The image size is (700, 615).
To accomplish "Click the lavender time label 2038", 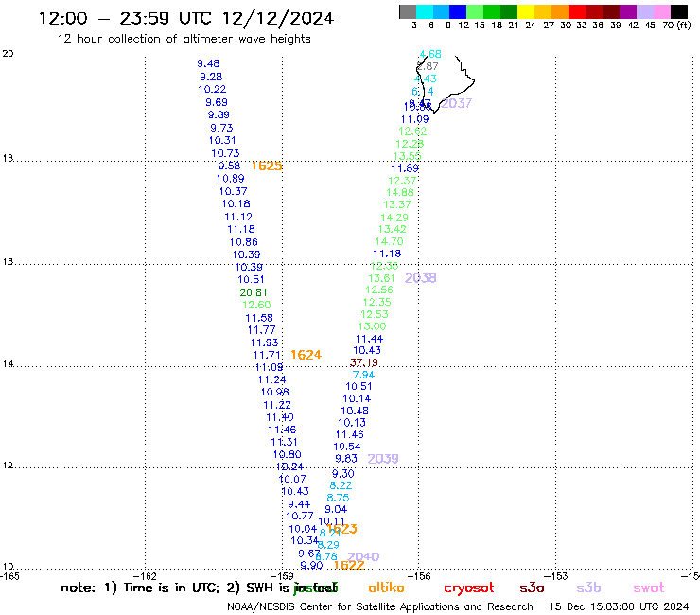I will coord(421,278).
